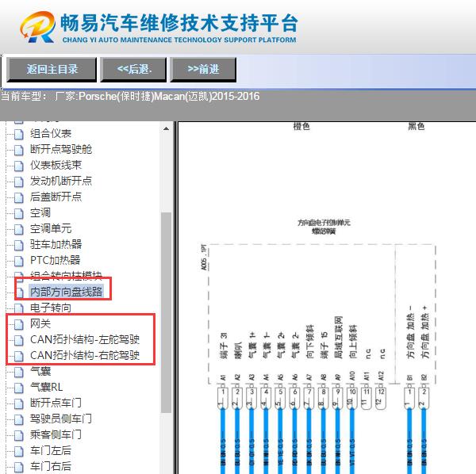Click the >>前进 forward button
This screenshot has width=476, height=474.
pos(203,70)
